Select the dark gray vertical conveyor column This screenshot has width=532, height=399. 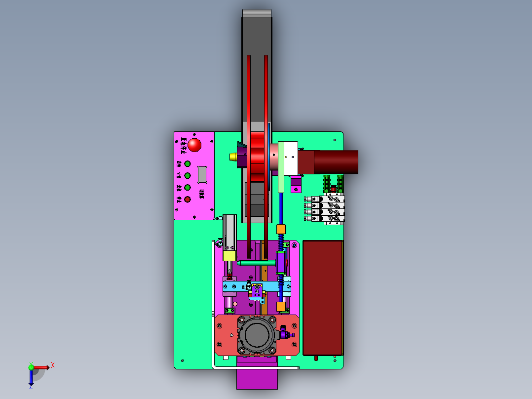257,68
